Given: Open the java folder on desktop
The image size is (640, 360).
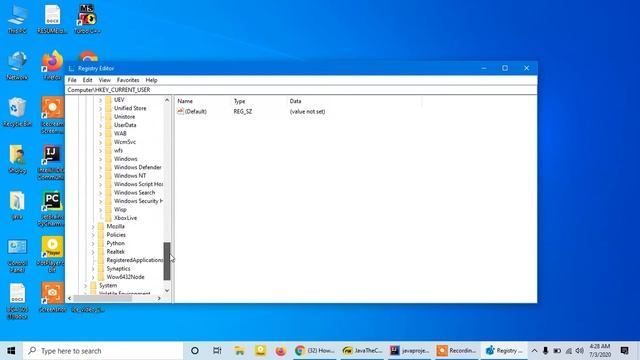Looking at the screenshot, I should (17, 205).
